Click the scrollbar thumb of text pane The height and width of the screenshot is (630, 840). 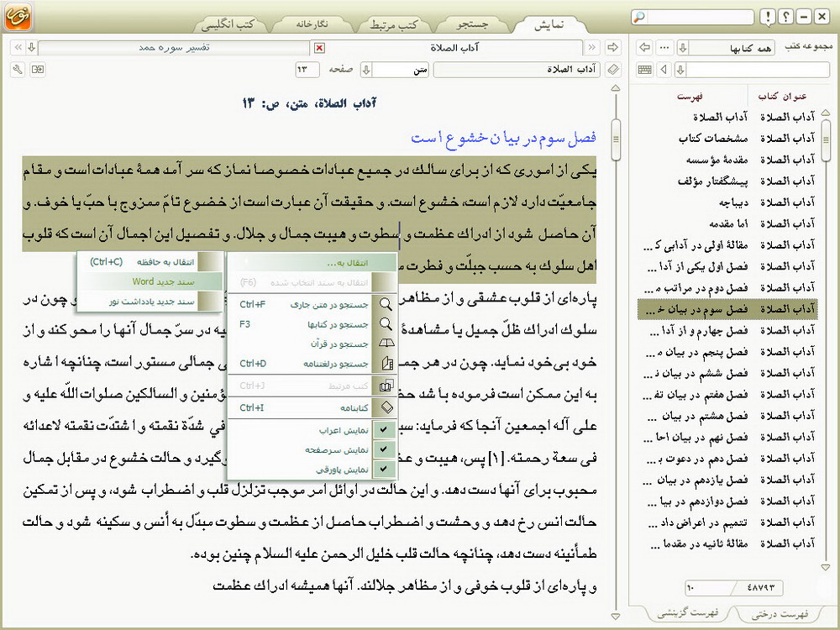click(616, 139)
